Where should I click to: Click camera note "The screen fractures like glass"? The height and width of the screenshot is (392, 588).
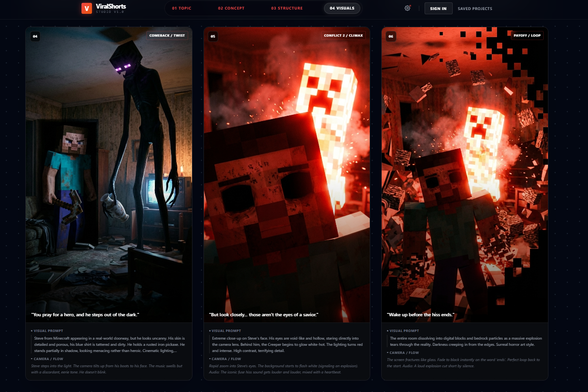click(x=464, y=362)
